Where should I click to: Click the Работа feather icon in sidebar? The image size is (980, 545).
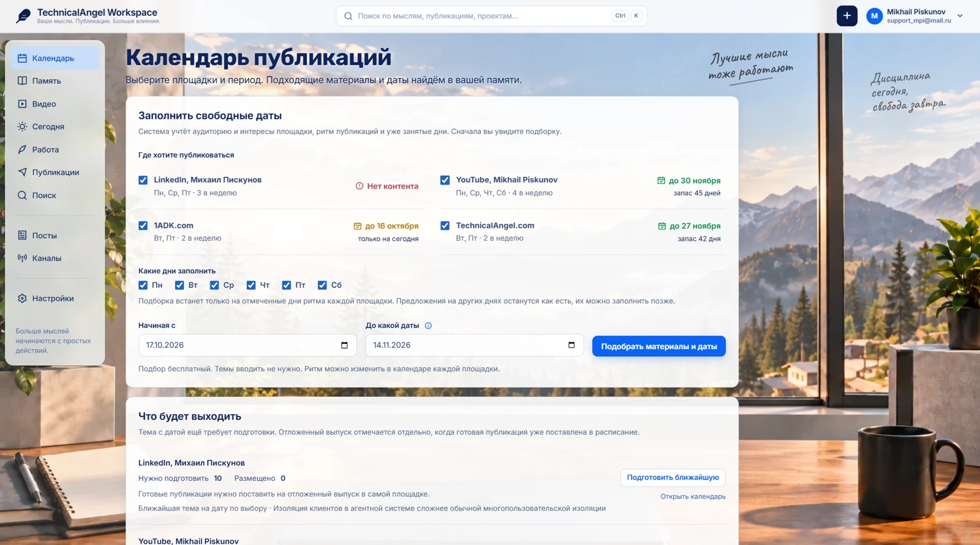pyautogui.click(x=22, y=149)
